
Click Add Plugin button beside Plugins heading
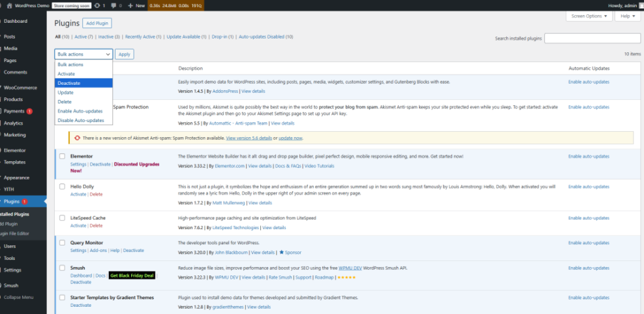pos(98,23)
